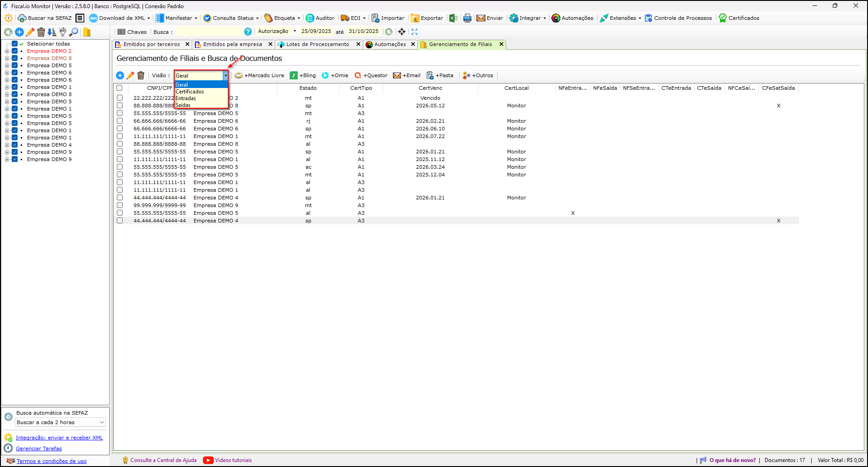Check the Selecionar todas checkbox
The height and width of the screenshot is (467, 868).
point(15,44)
